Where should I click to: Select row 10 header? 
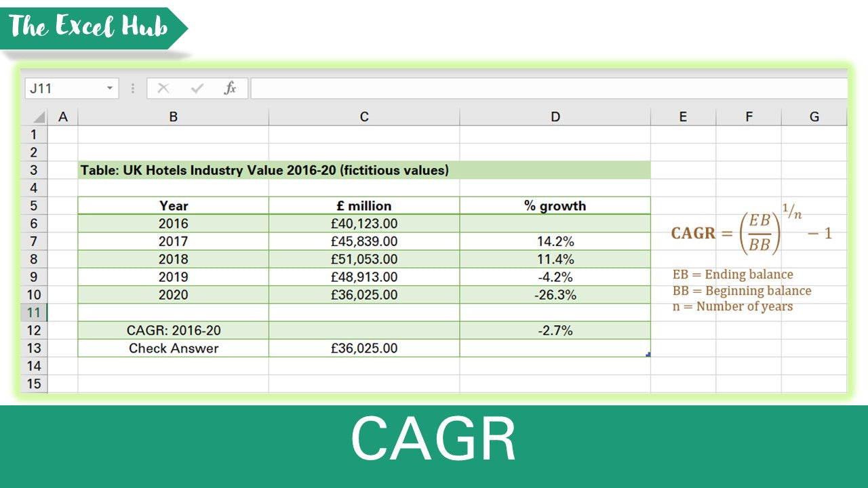34,294
